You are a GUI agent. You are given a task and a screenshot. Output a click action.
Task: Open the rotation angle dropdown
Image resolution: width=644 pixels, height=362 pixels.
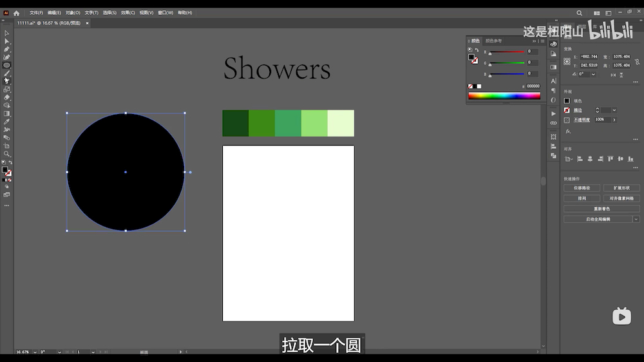coord(593,74)
